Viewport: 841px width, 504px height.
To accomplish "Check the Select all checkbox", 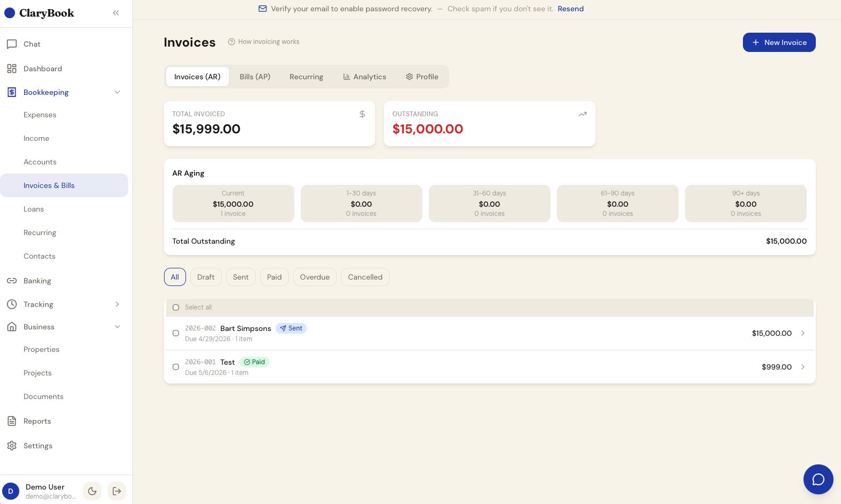I will coord(176,307).
